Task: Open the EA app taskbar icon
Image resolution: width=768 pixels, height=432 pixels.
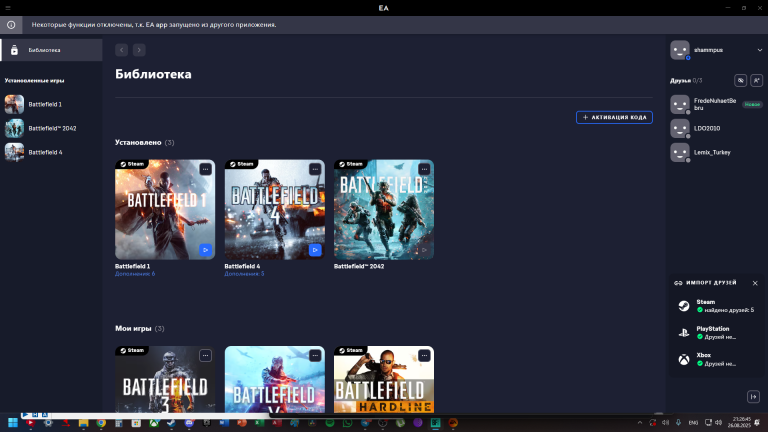Action: pos(453,423)
